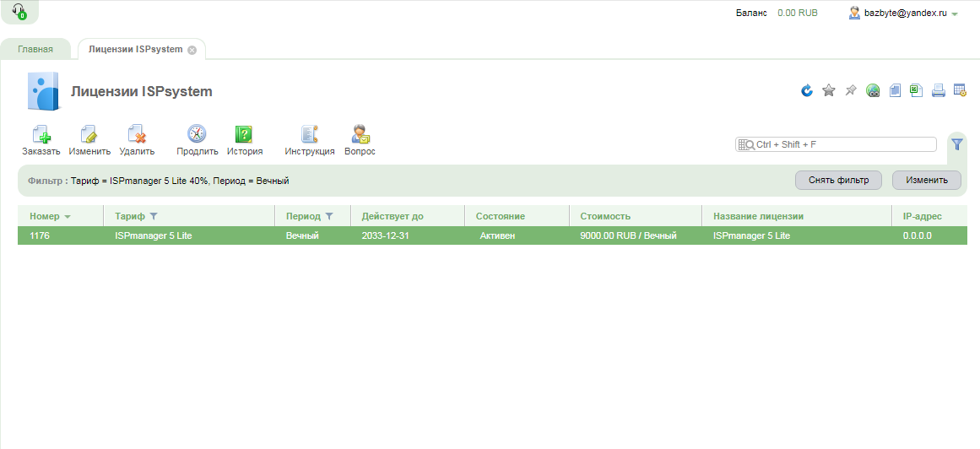The image size is (980, 449).
Task: Open table column settings icon
Action: coord(960,90)
